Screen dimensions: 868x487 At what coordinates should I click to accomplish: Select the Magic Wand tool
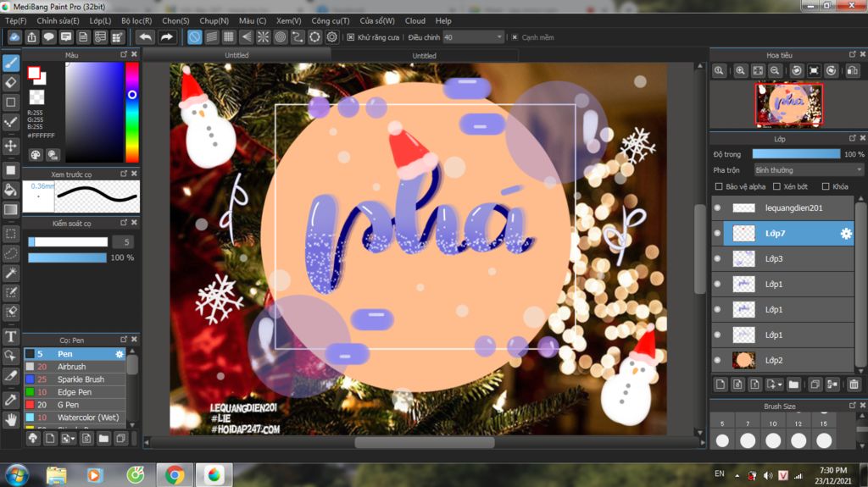point(10,273)
